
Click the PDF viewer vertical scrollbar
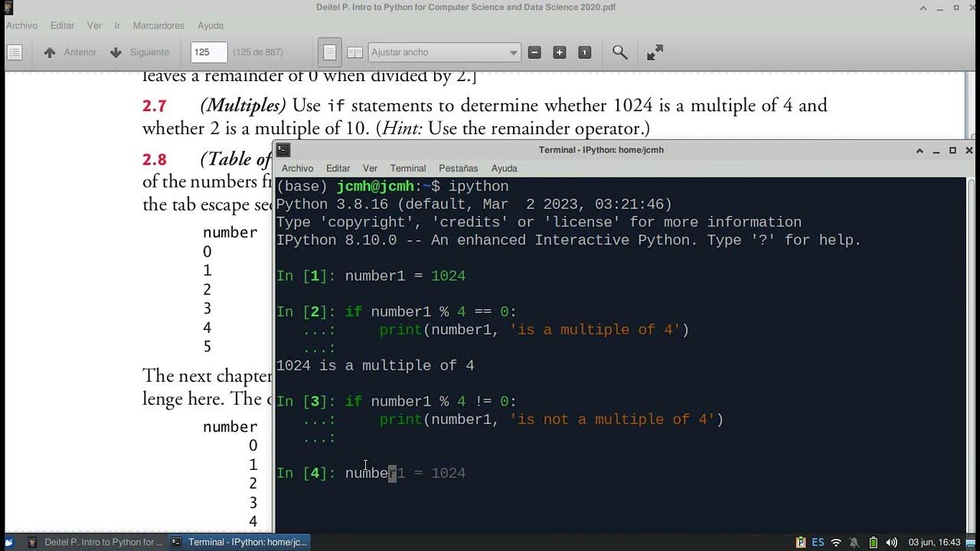coord(970,106)
